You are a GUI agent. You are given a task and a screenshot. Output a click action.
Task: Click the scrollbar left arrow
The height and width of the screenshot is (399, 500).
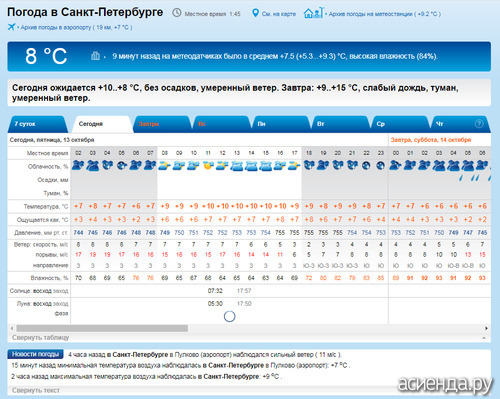coord(12,328)
